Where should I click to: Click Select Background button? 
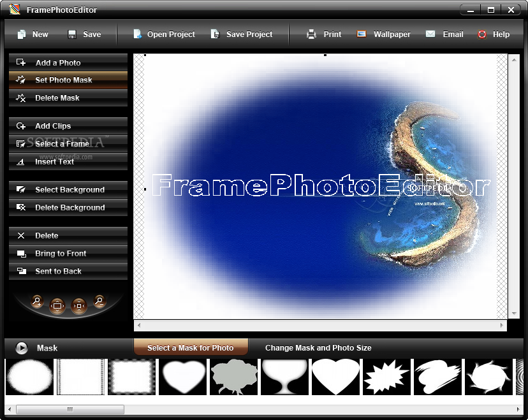coord(68,189)
